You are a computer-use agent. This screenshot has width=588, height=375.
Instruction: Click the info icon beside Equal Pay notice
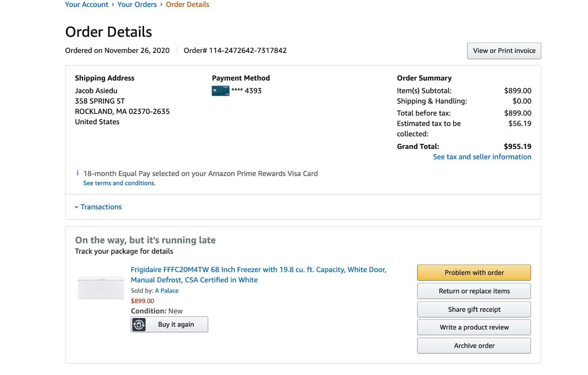(x=78, y=173)
